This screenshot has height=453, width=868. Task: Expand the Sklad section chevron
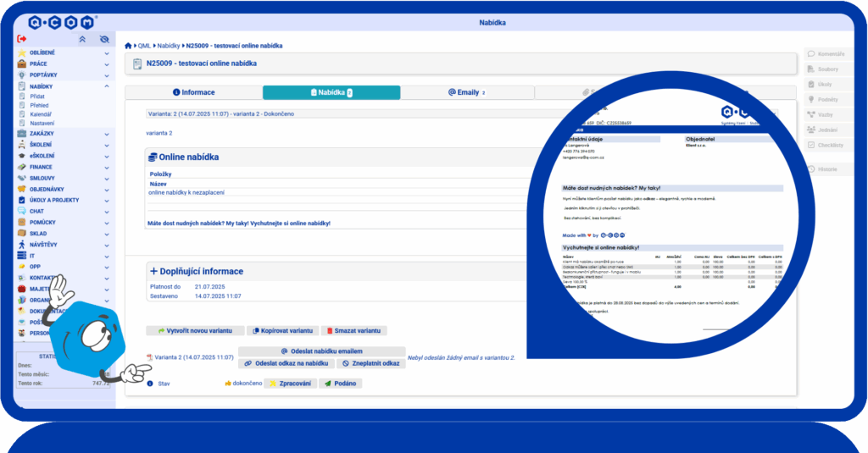click(107, 234)
